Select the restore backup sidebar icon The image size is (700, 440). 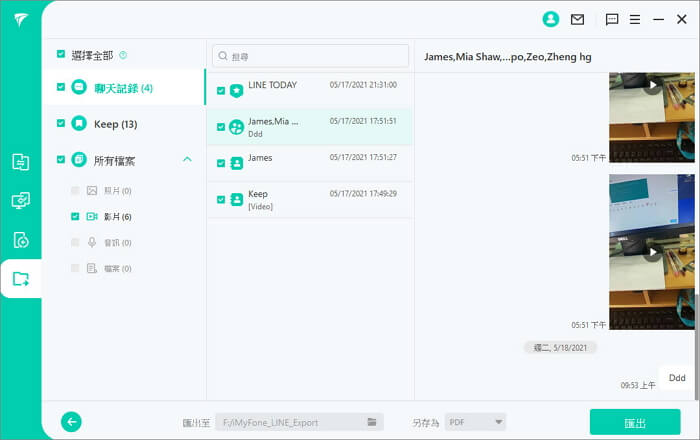pyautogui.click(x=21, y=240)
